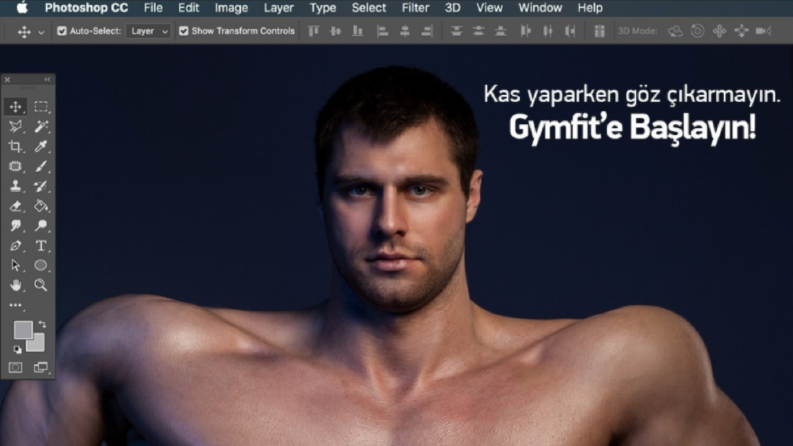Select the Magic Wand tool

click(x=40, y=126)
